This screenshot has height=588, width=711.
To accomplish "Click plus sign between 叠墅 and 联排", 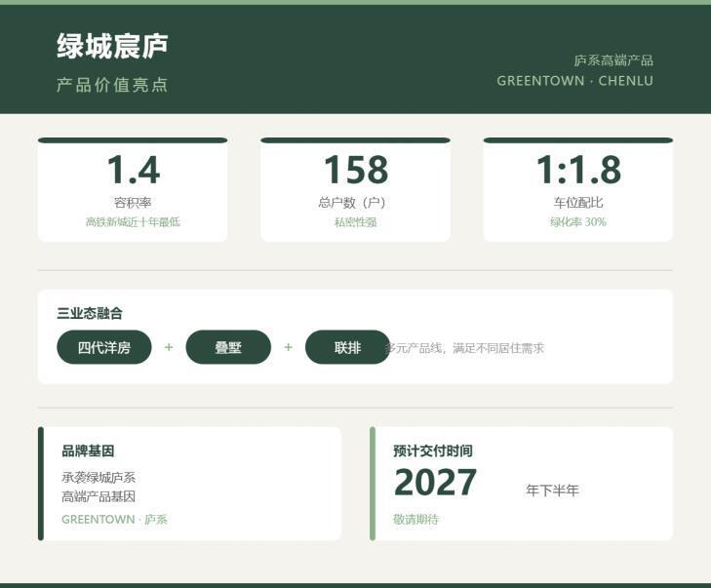I will click(288, 347).
